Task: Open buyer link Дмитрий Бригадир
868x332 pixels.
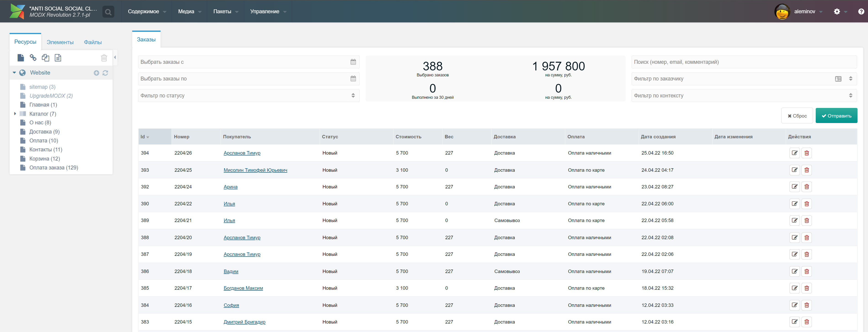Action: (245, 322)
